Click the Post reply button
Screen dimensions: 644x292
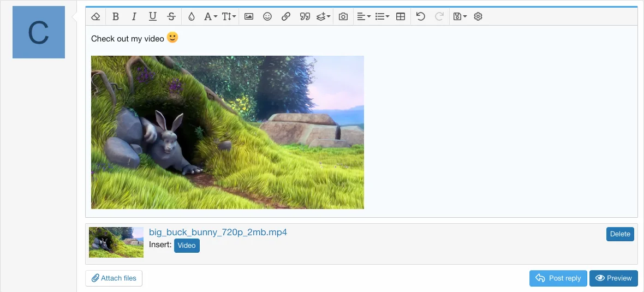tap(558, 278)
